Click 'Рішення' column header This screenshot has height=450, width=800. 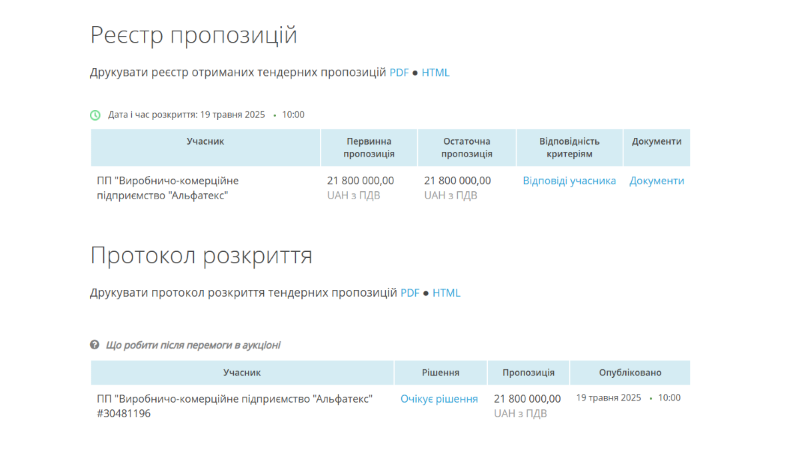(440, 372)
